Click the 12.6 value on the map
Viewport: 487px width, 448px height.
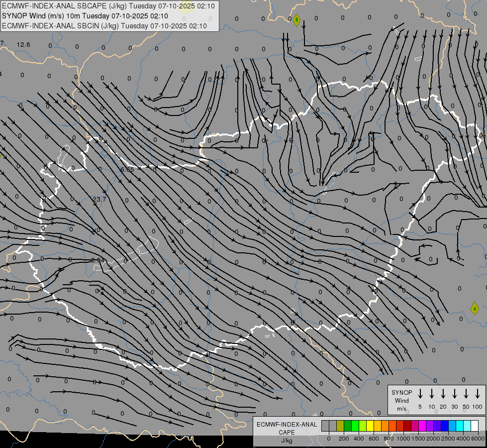[x=23, y=45]
